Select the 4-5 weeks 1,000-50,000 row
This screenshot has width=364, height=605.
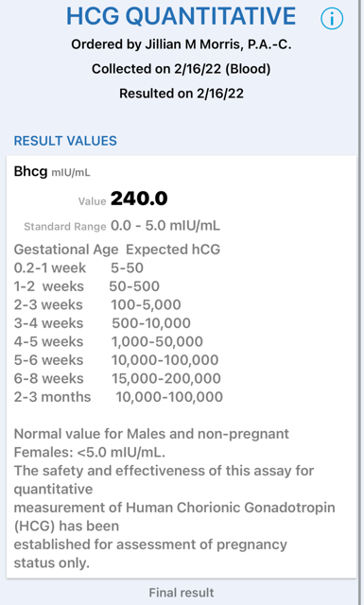109,341
